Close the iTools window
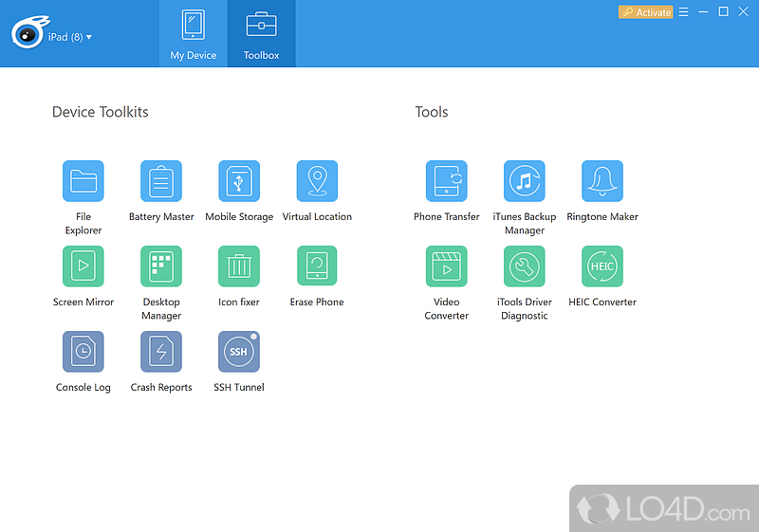759x532 pixels. 744,11
